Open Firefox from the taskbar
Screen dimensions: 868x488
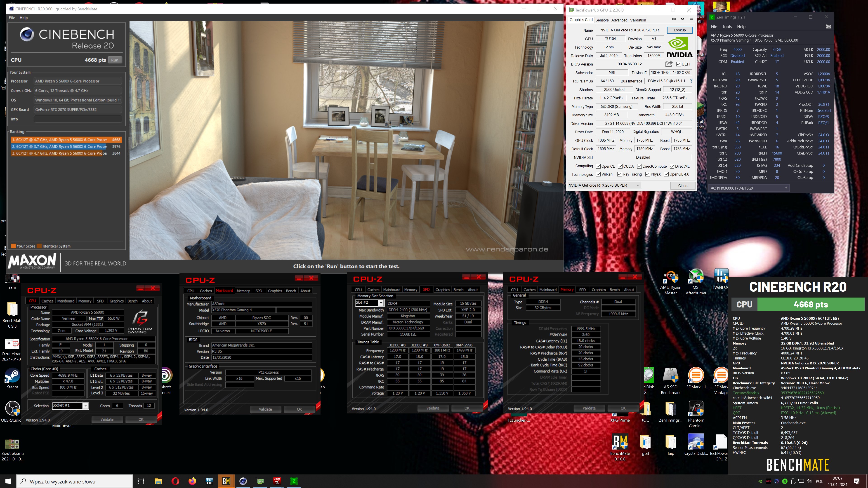point(192,481)
